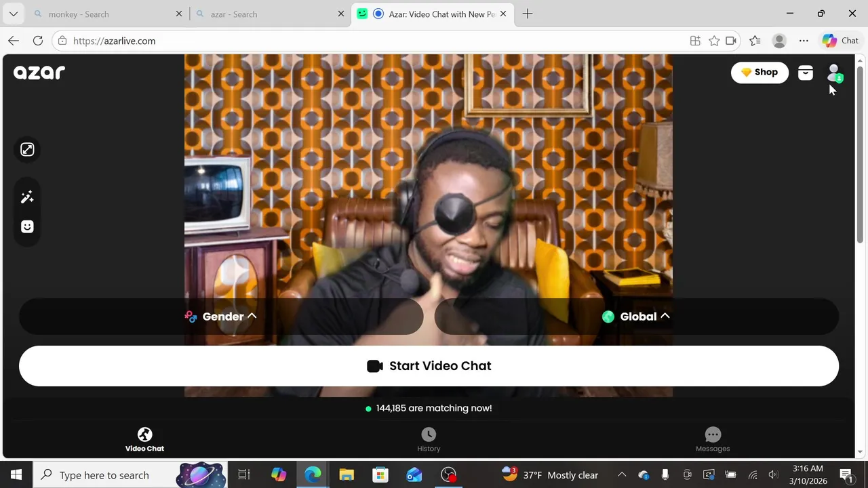Screen dimensions: 868x488
Task: Open Copilot Chat in Edge
Action: coord(840,41)
